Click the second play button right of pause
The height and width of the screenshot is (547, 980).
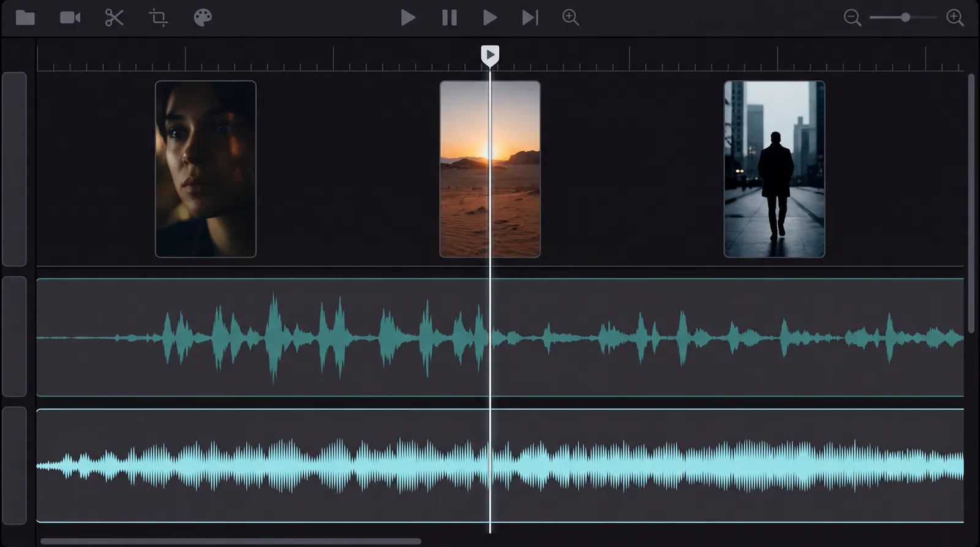489,17
